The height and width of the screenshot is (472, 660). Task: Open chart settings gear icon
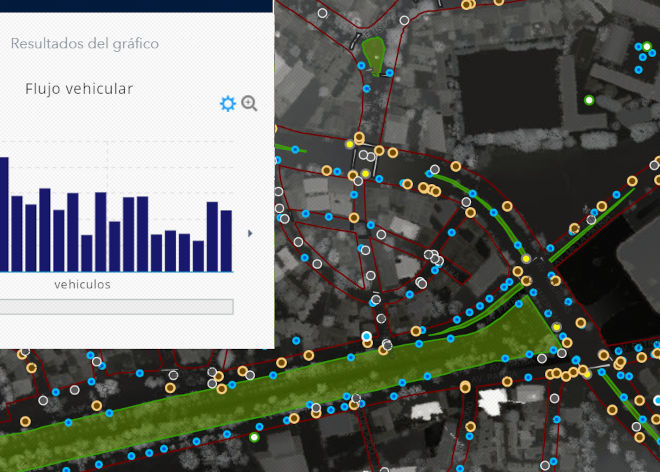(x=227, y=103)
